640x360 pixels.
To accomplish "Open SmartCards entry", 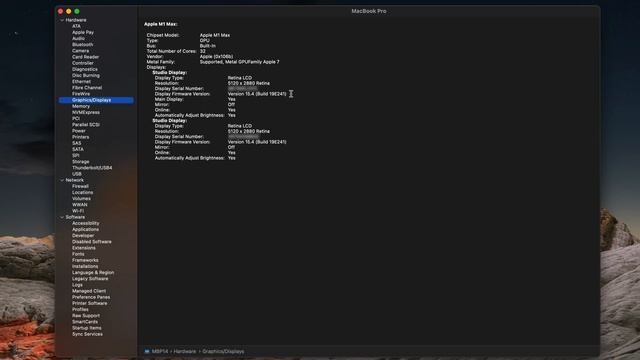I will [85, 322].
